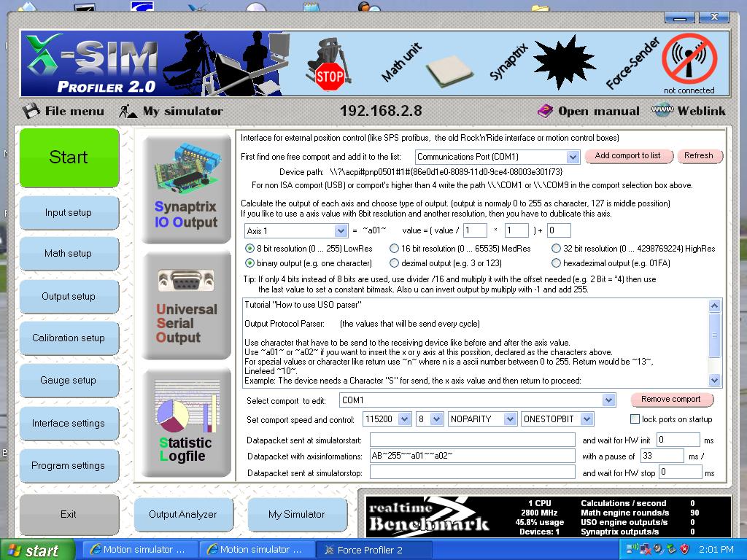The height and width of the screenshot is (560, 747).
Task: Click the Open manual book icon
Action: pyautogui.click(x=545, y=111)
